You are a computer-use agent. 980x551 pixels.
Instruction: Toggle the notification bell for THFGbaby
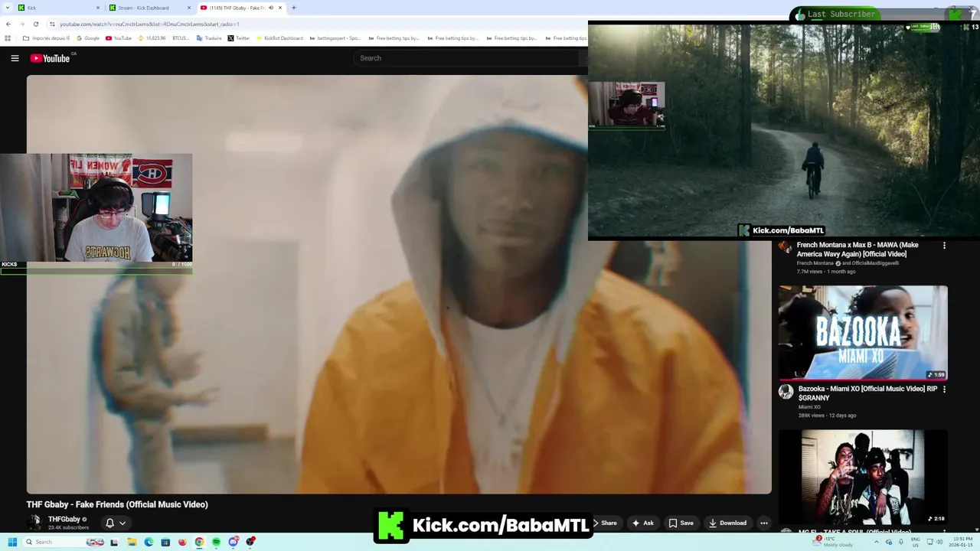(109, 523)
